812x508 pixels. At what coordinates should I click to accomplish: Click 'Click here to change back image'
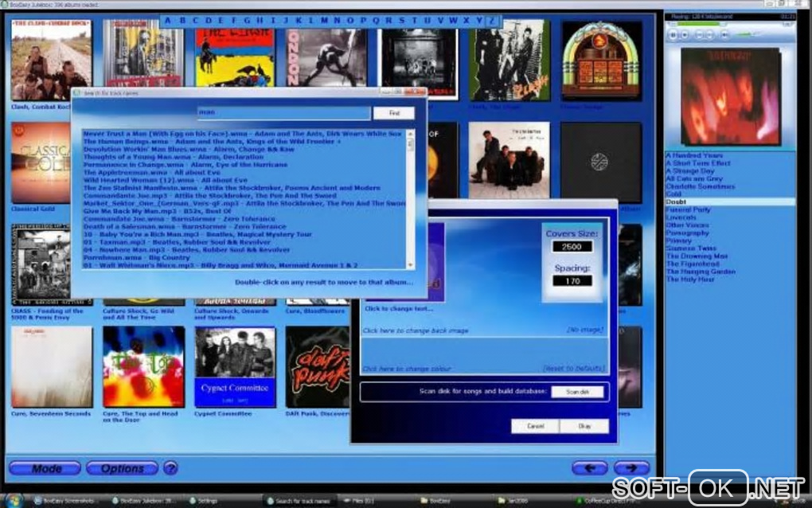(x=416, y=330)
